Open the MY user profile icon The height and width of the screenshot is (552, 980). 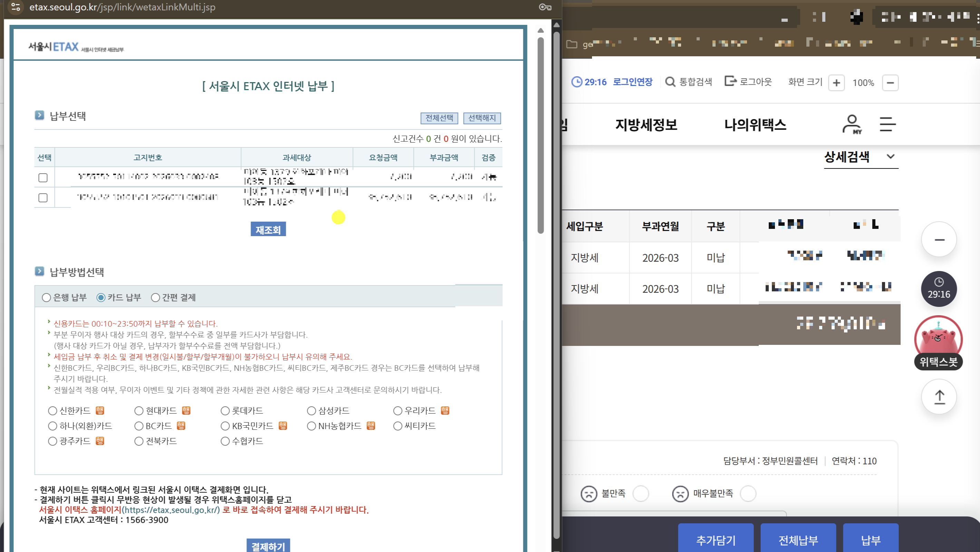852,124
